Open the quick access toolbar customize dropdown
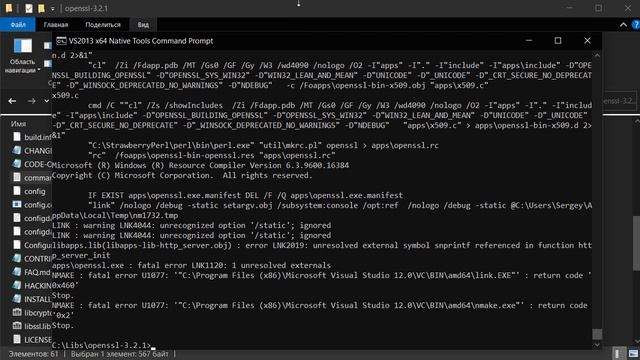This screenshot has width=640, height=360. [53, 9]
